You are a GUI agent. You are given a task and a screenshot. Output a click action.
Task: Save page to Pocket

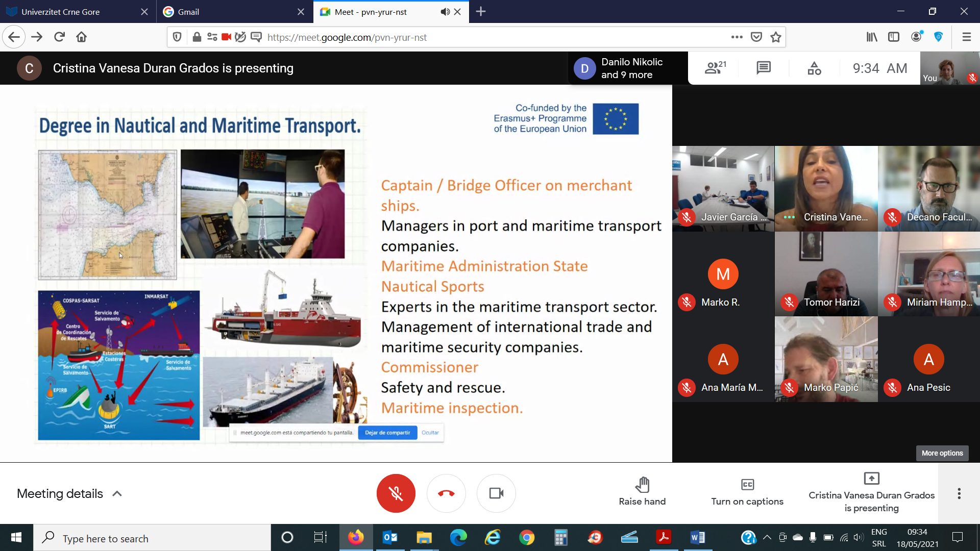pyautogui.click(x=756, y=37)
